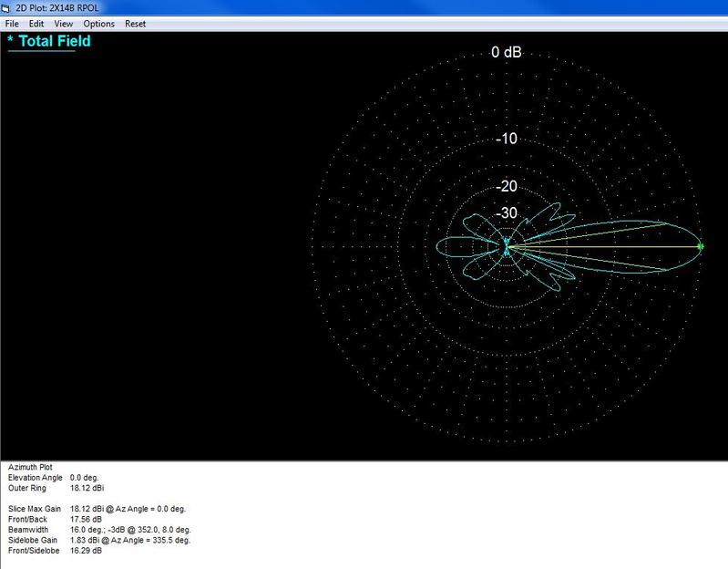Click the plot origin at pattern center
The image size is (728, 569).
[507, 246]
